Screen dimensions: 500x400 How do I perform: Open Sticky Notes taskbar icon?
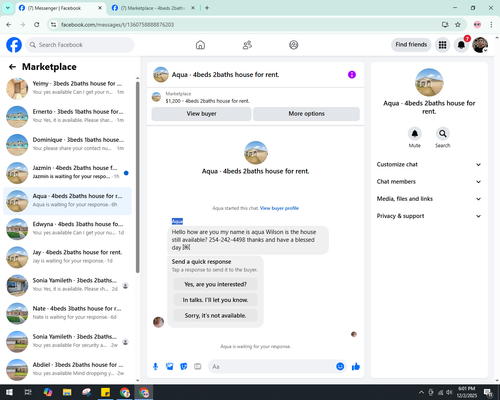pyautogui.click(x=105, y=392)
